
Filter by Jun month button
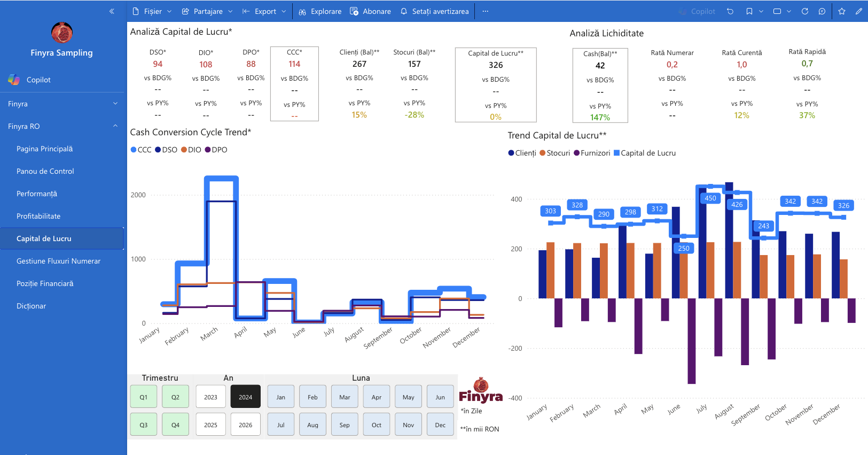(x=440, y=397)
